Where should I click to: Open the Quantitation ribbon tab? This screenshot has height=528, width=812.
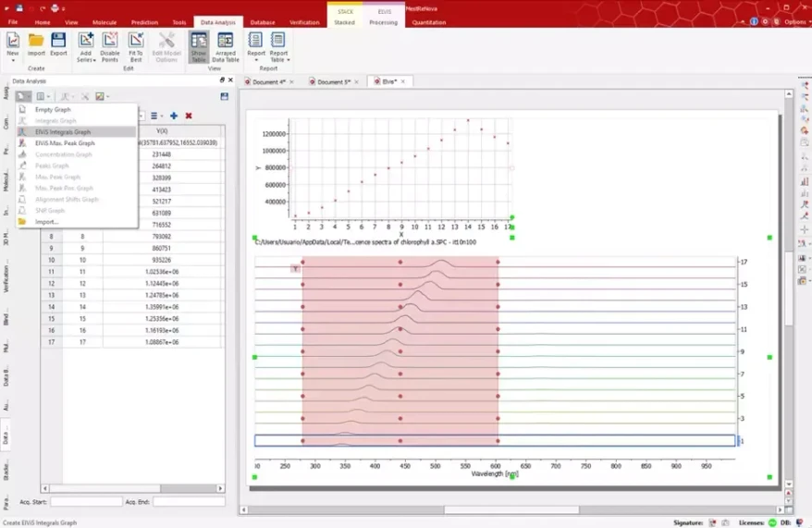click(x=429, y=22)
